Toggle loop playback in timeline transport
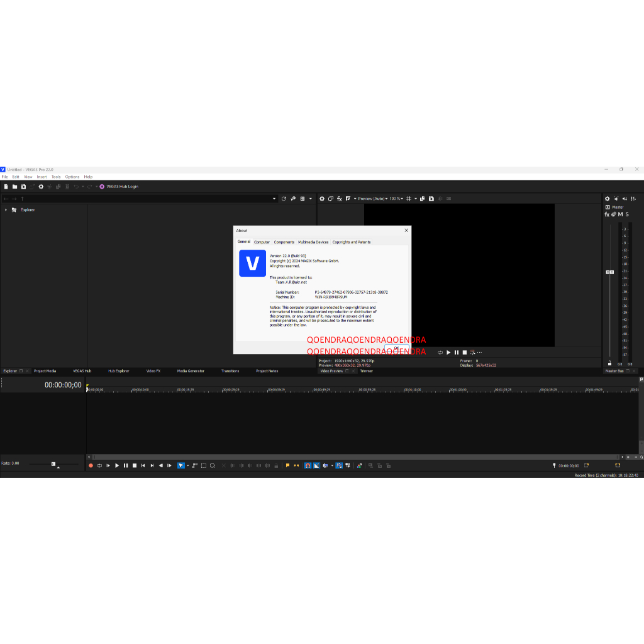The image size is (644, 644). (x=99, y=465)
